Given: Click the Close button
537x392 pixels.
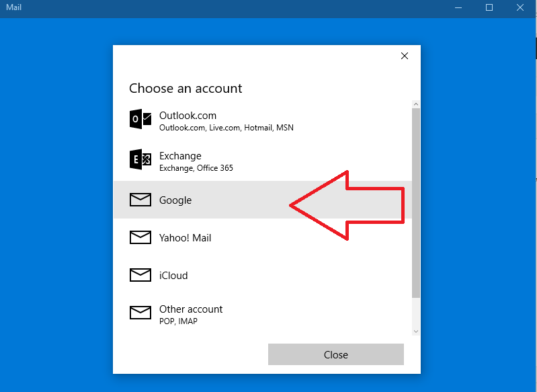Looking at the screenshot, I should [x=336, y=354].
